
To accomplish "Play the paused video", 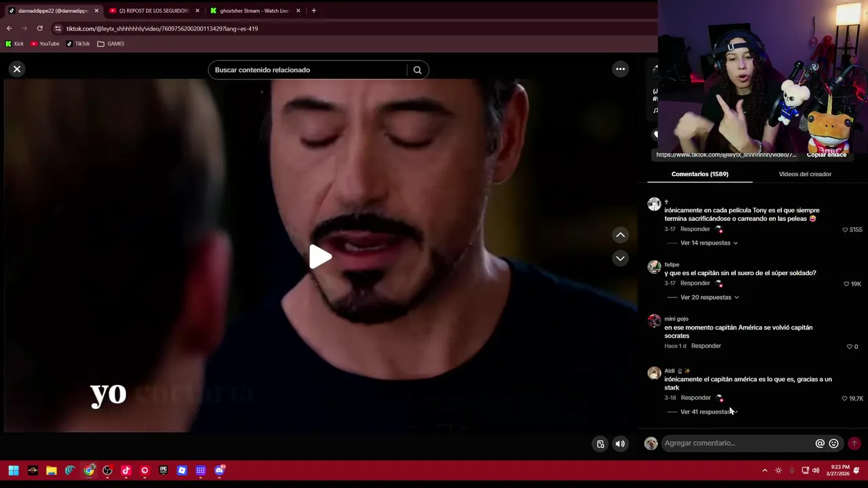I will point(319,257).
